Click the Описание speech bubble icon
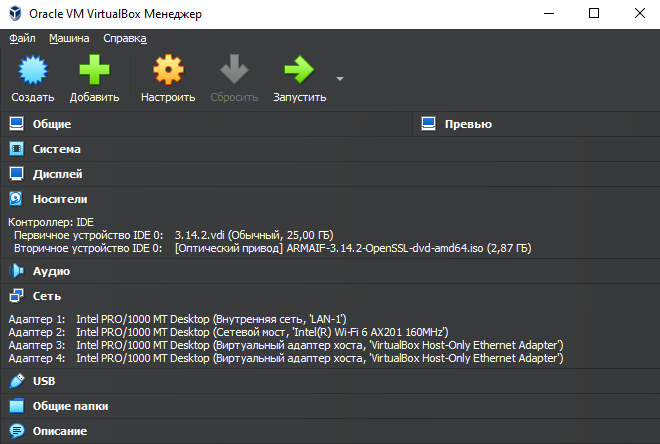660x444 pixels. click(16, 431)
